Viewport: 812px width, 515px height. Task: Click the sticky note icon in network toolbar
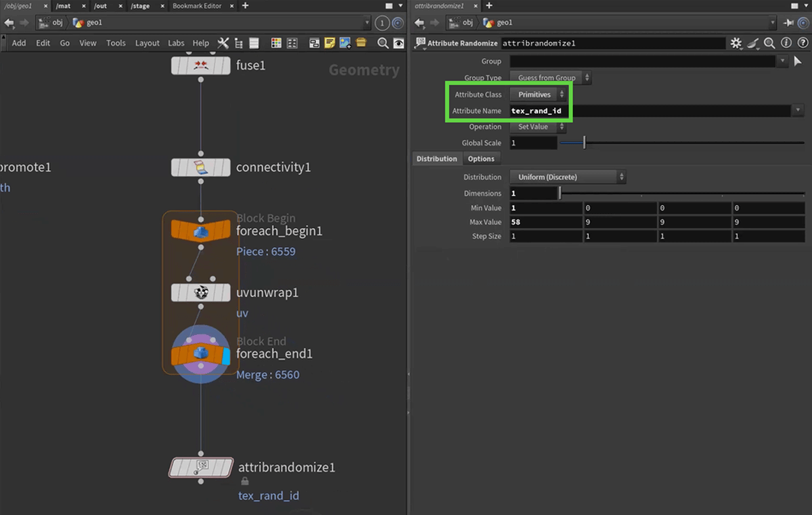click(330, 43)
